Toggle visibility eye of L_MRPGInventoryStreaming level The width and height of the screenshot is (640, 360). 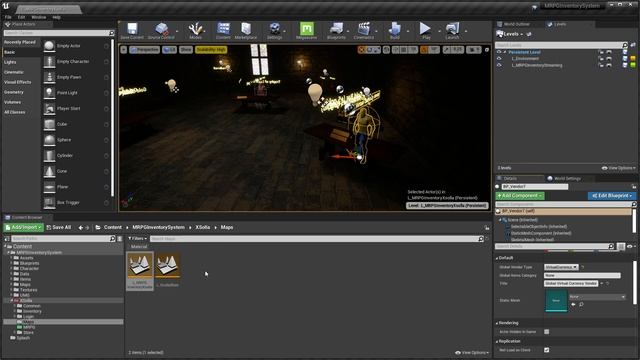(499, 65)
